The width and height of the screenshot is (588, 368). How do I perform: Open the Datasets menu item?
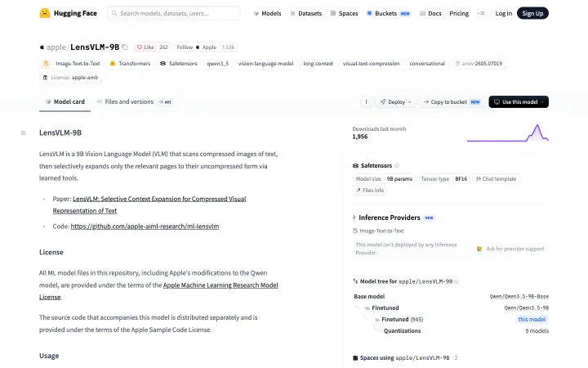coord(305,13)
